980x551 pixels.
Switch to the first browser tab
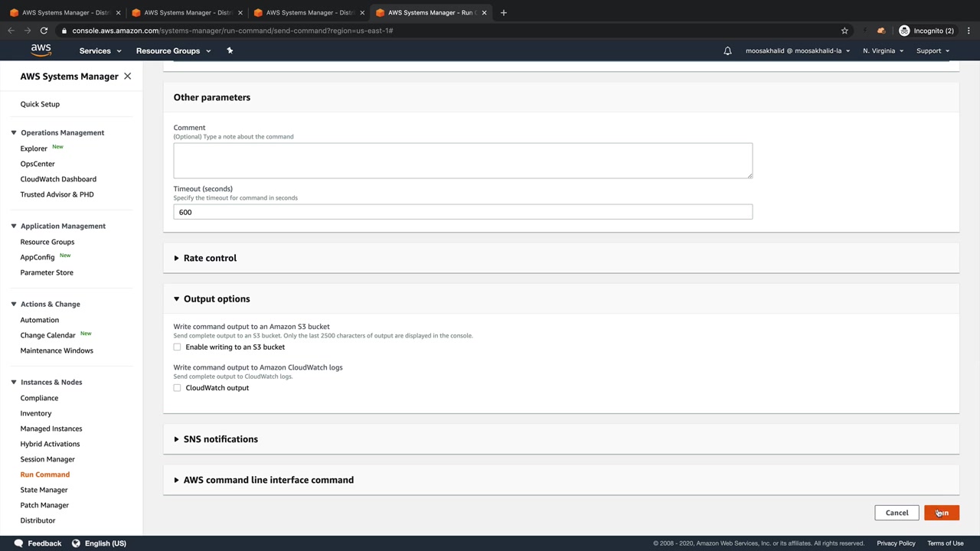(64, 12)
